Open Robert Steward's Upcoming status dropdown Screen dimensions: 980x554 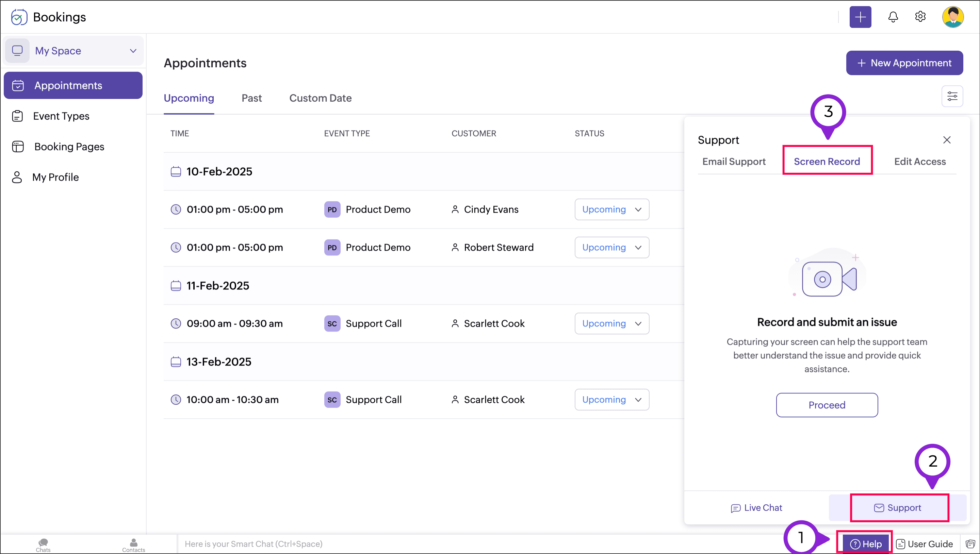click(611, 247)
